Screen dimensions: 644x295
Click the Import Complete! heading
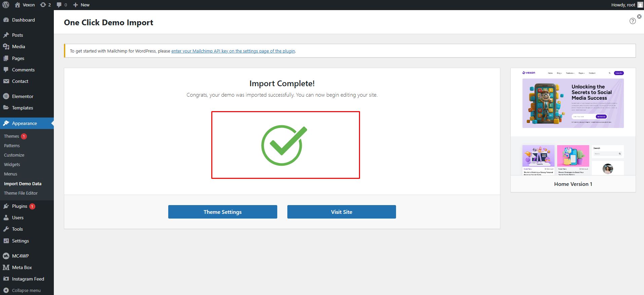(x=282, y=84)
